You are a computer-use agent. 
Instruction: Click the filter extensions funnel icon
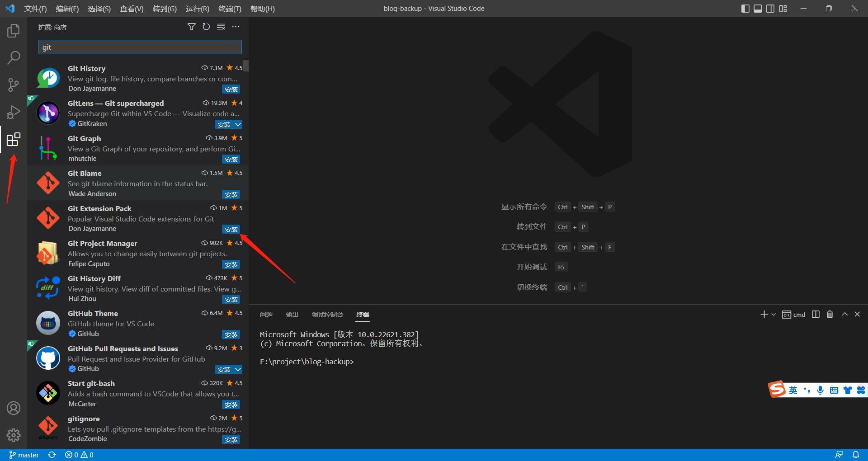pyautogui.click(x=192, y=27)
